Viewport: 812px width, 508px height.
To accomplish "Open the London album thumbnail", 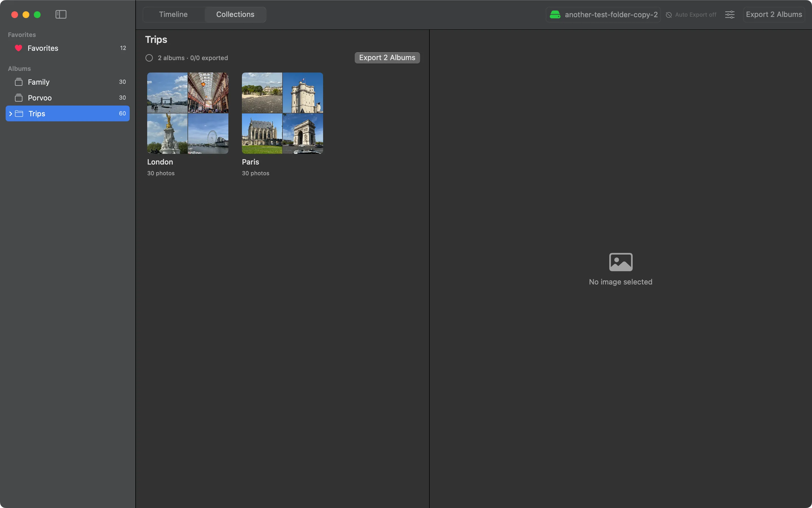I will click(188, 113).
